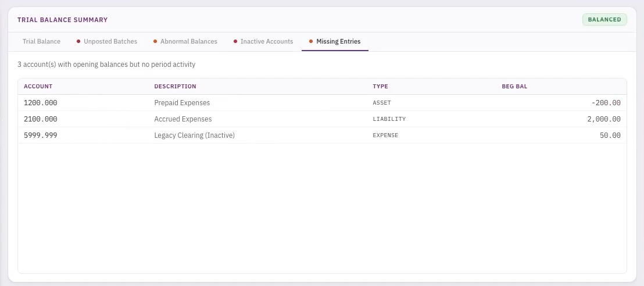
Task: Sort by the ACCOUNT column header
Action: 38,87
